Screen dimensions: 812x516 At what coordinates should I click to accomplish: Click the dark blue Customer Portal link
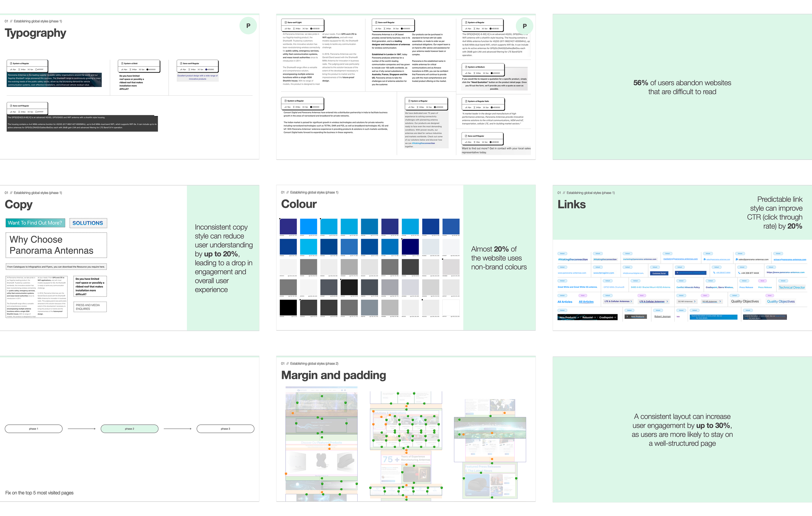coord(659,273)
